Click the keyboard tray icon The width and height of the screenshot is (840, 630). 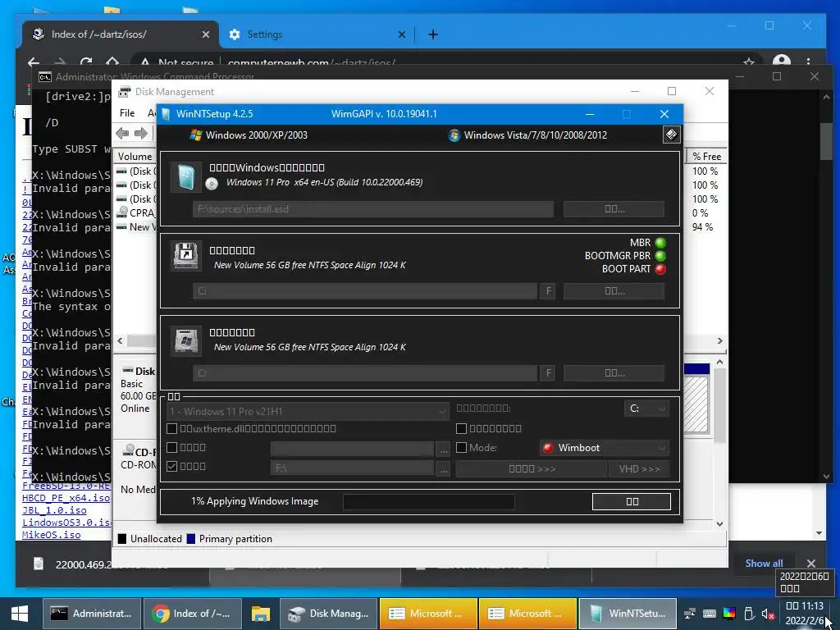point(710,614)
